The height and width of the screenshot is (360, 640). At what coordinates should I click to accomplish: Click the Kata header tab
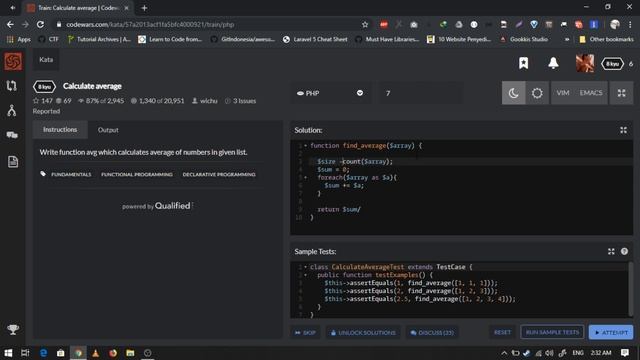[46, 60]
